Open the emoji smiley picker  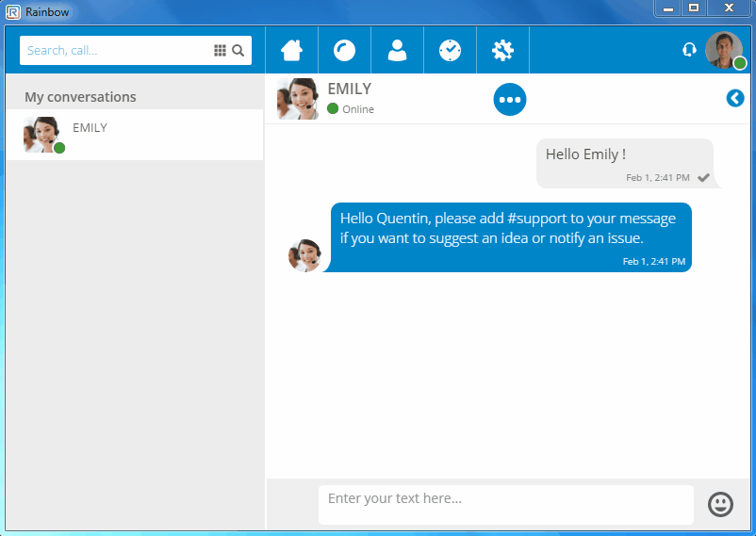[x=721, y=504]
